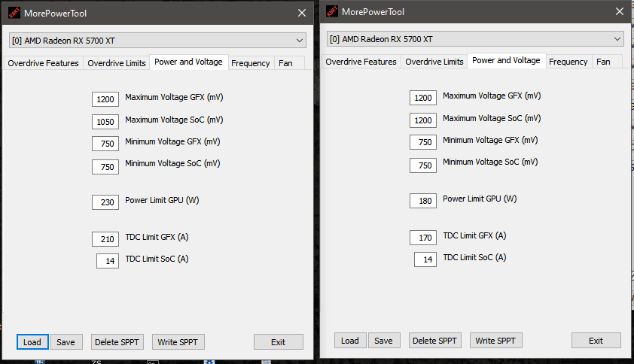Click 'Power Limit GPU (W)' label in right window
The image size is (634, 364).
480,199
